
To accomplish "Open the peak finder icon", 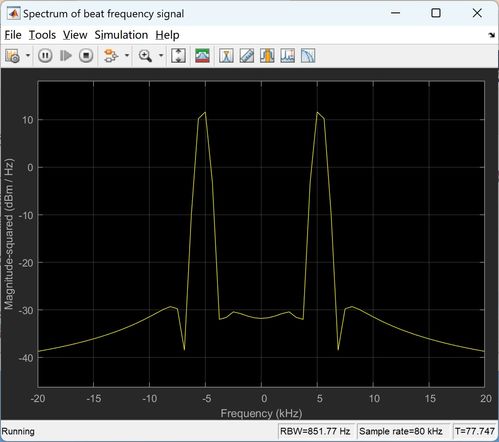I will [287, 56].
